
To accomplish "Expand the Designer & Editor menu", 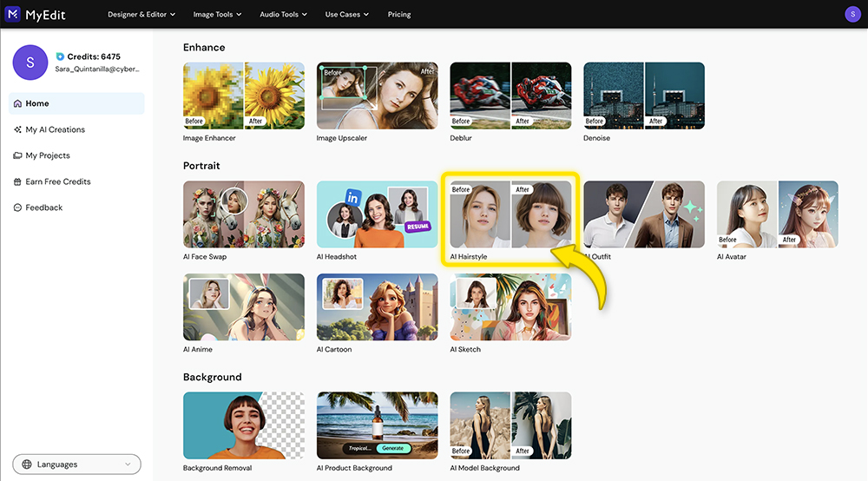I will (x=141, y=15).
